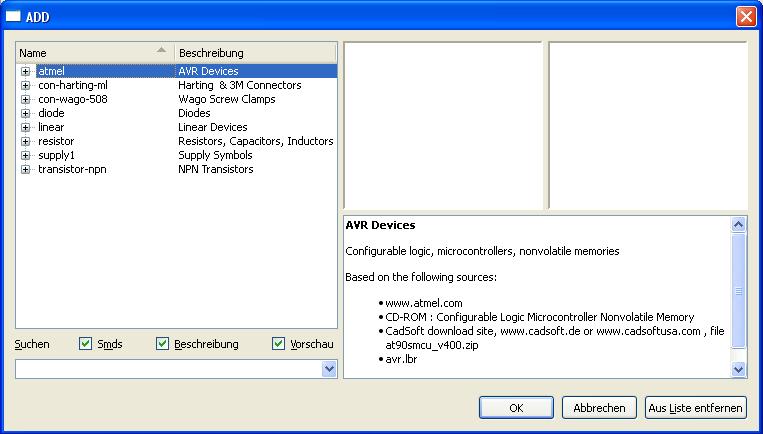Expand the supply1 library node

(25, 156)
